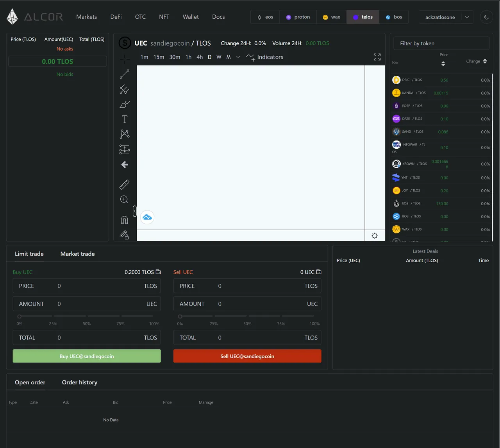Viewport: 500px width, 448px height.
Task: Click the KROWN token icon
Action: click(x=396, y=164)
